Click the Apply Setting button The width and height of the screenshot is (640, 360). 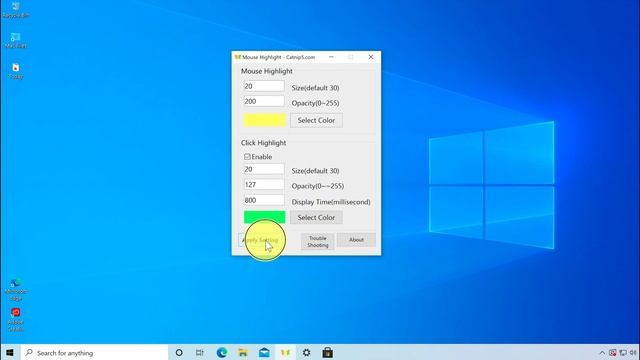pyautogui.click(x=261, y=240)
